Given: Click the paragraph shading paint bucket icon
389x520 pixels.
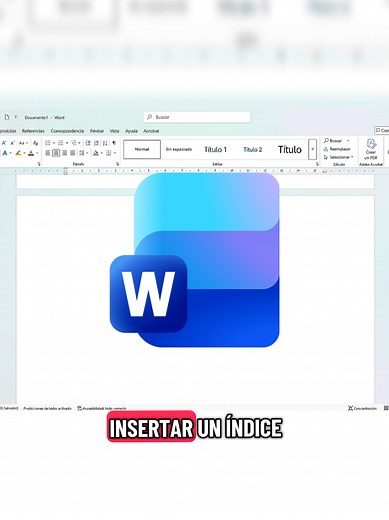Looking at the screenshot, I should click(x=96, y=153).
